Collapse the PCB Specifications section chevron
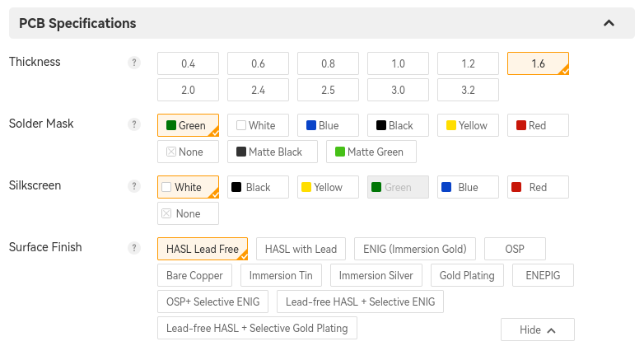This screenshot has height=346, width=644. click(x=609, y=23)
